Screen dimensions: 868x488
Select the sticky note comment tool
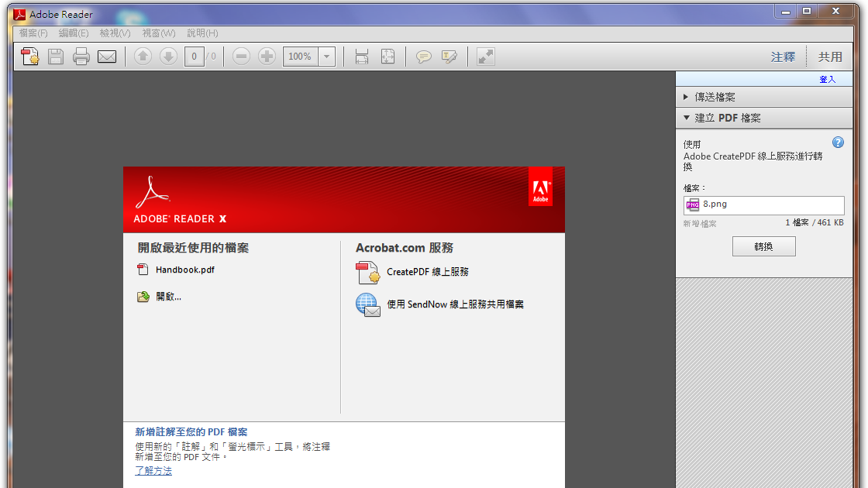423,57
